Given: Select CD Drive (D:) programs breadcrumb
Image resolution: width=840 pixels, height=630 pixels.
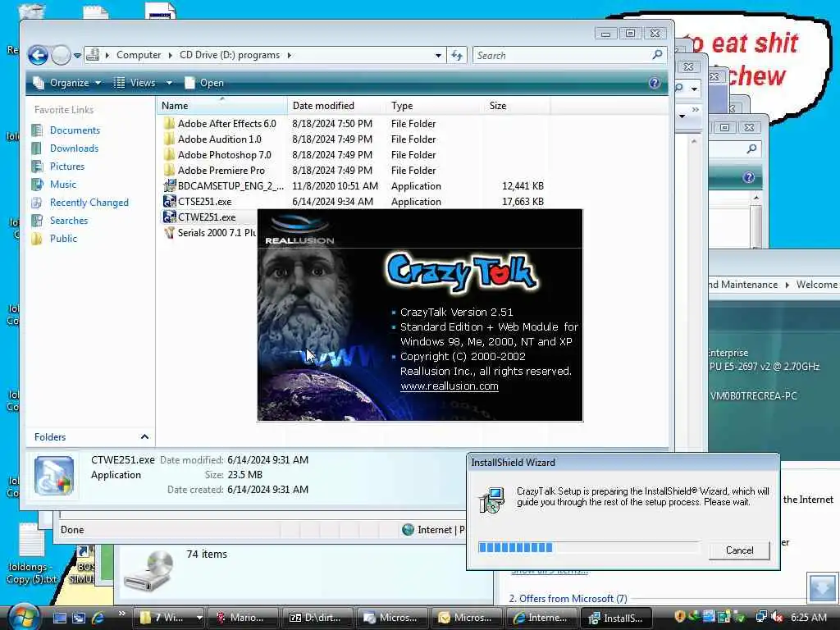Looking at the screenshot, I should click(x=230, y=55).
